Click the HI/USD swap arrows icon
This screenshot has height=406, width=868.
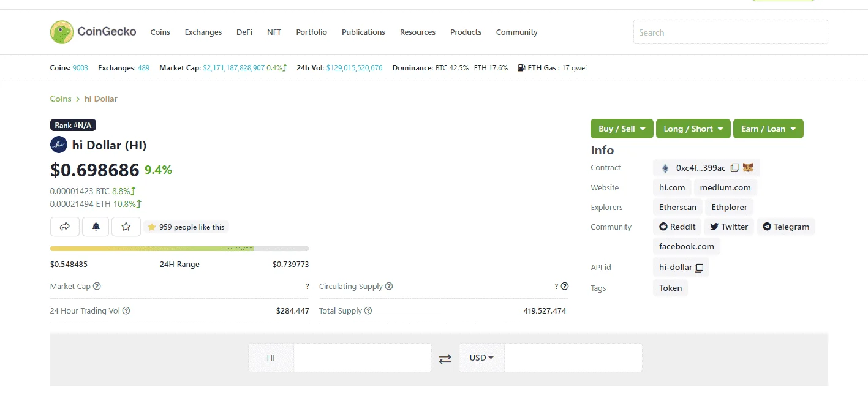445,359
